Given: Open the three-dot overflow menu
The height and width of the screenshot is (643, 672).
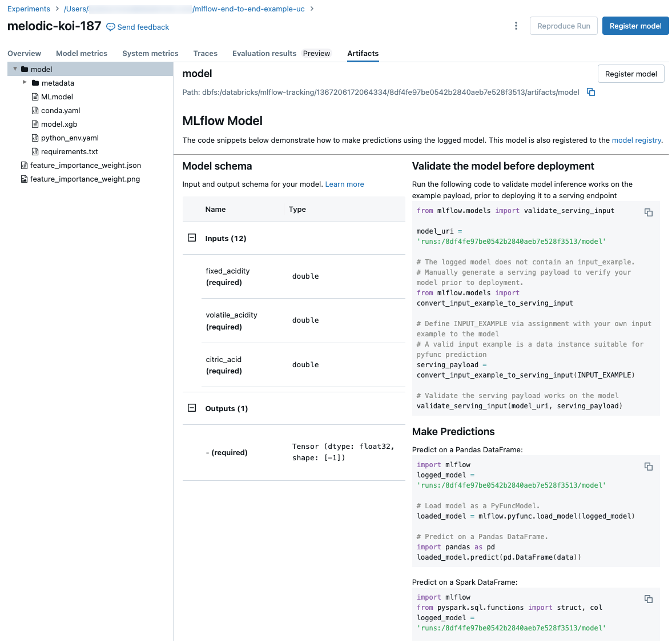Looking at the screenshot, I should 516,26.
